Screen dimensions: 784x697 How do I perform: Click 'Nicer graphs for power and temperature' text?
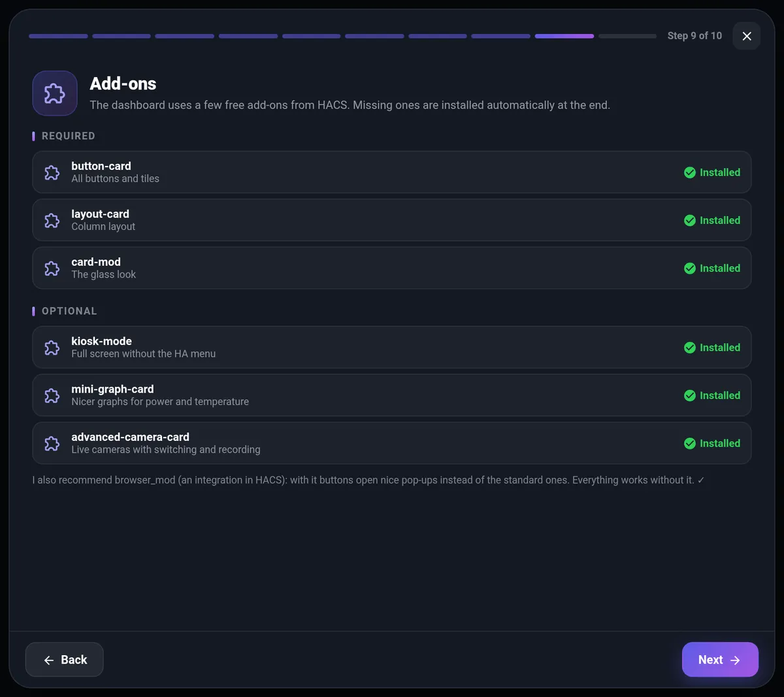click(x=160, y=402)
